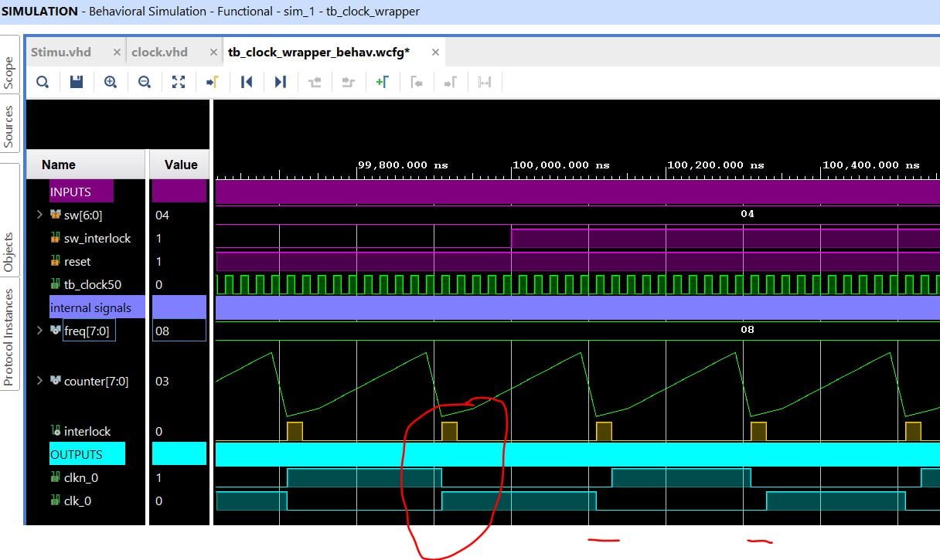The image size is (940, 560).
Task: Zoom in on the waveform
Action: [111, 81]
